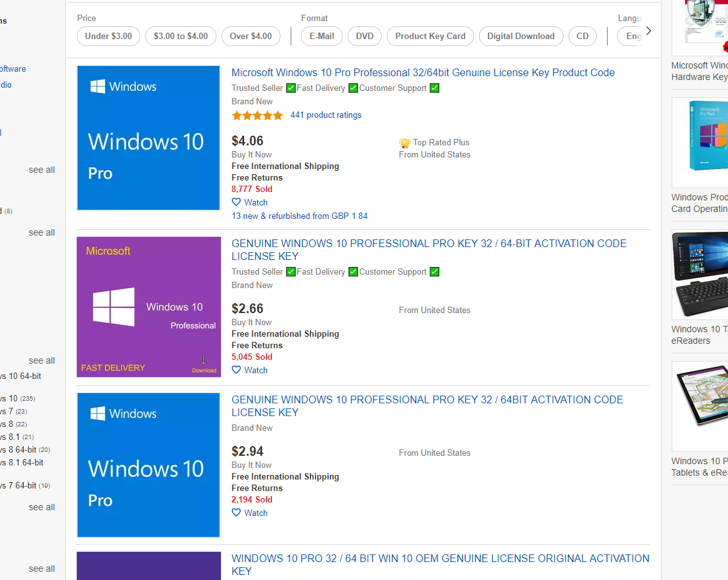728x580 pixels.
Task: Select the Under $3.00 price filter
Action: pyautogui.click(x=108, y=36)
